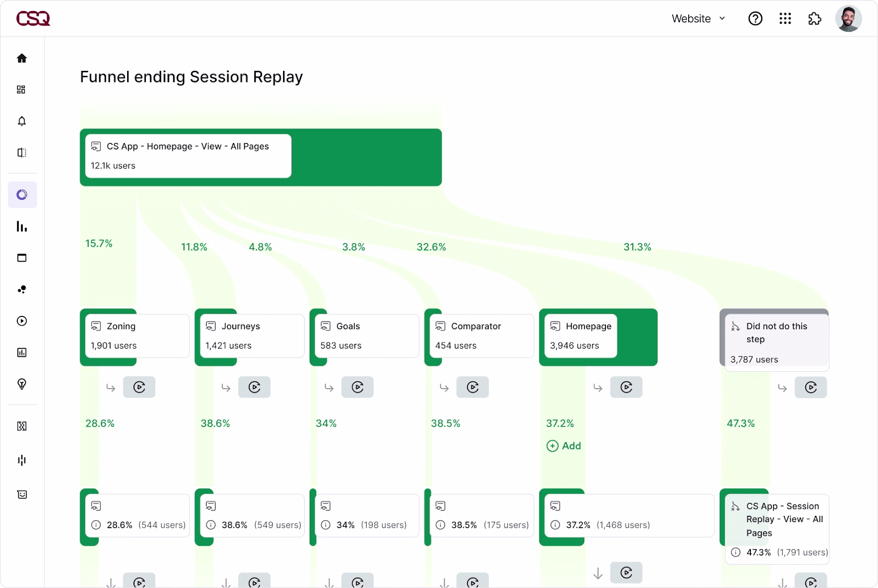
Task: Open the browser window icon in sidebar
Action: [x=22, y=258]
